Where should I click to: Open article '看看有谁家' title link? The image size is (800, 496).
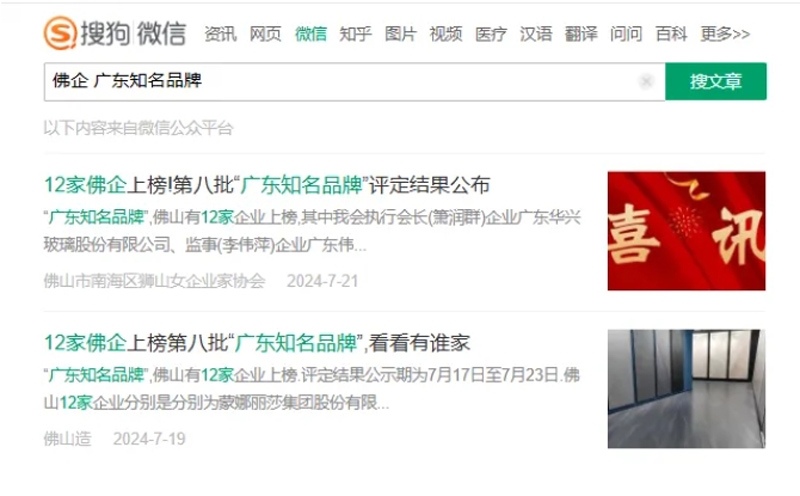click(257, 343)
